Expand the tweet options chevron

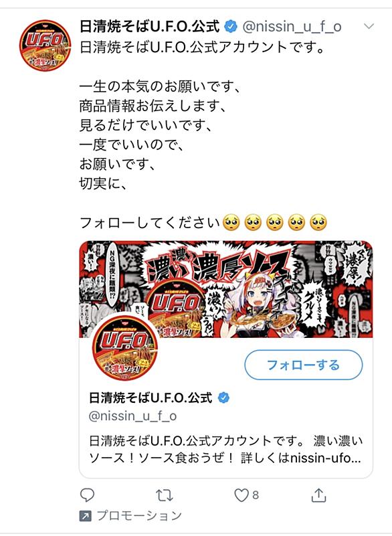coord(369,26)
